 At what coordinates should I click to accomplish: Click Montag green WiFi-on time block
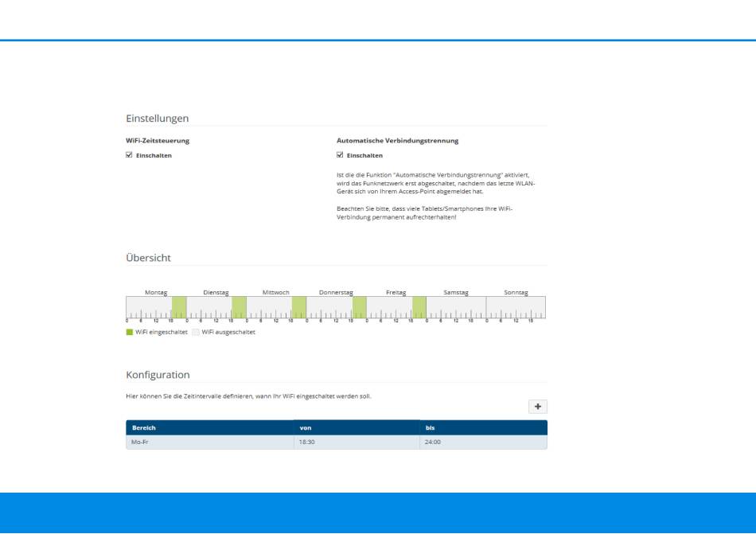179,307
